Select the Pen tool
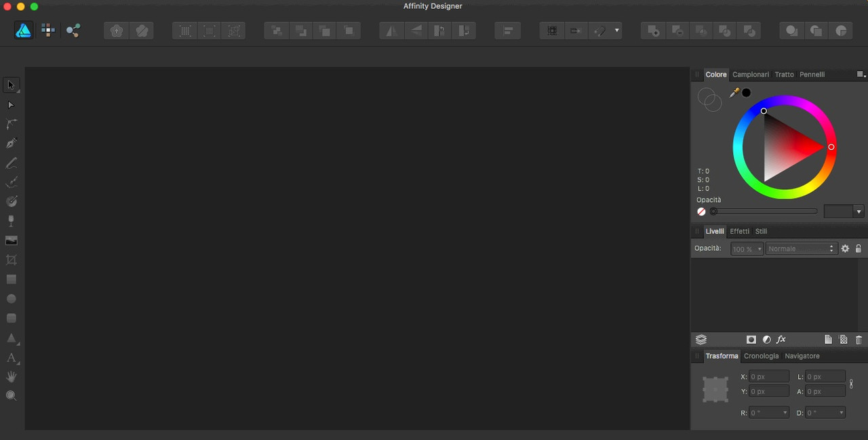The image size is (868, 440). (x=11, y=144)
